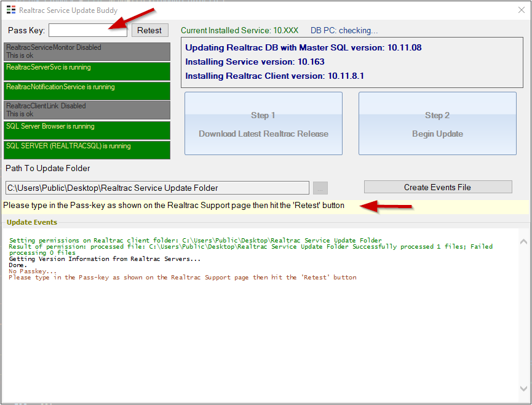Click the Installing Service version: 10.163 line
This screenshot has width=532, height=405.
255,62
